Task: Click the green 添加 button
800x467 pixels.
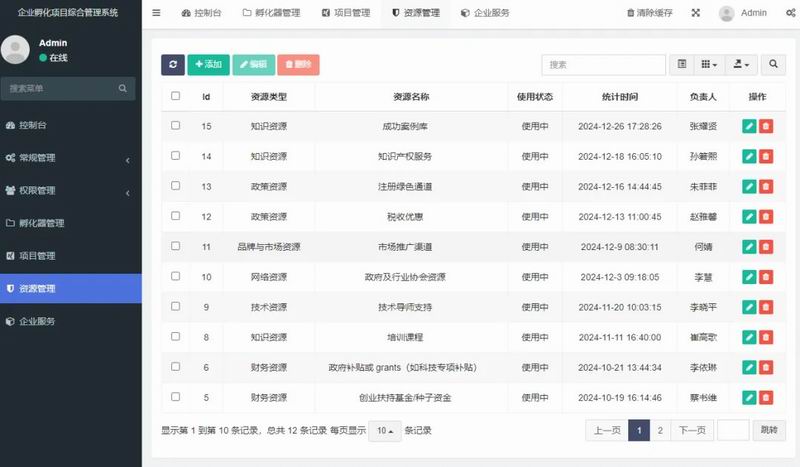Action: tap(209, 64)
